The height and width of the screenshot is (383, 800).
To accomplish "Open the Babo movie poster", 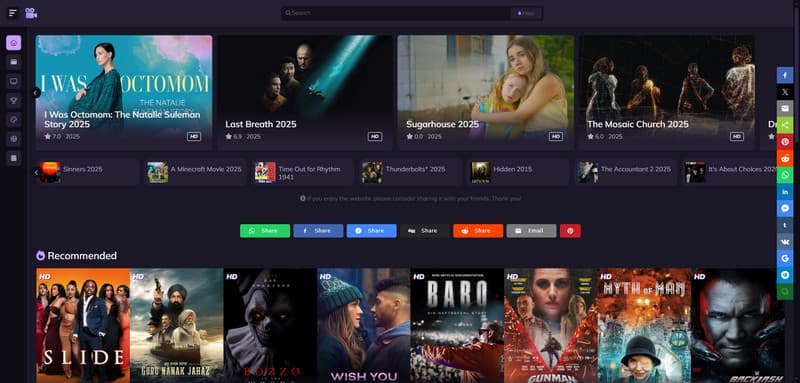I will pyautogui.click(x=457, y=325).
